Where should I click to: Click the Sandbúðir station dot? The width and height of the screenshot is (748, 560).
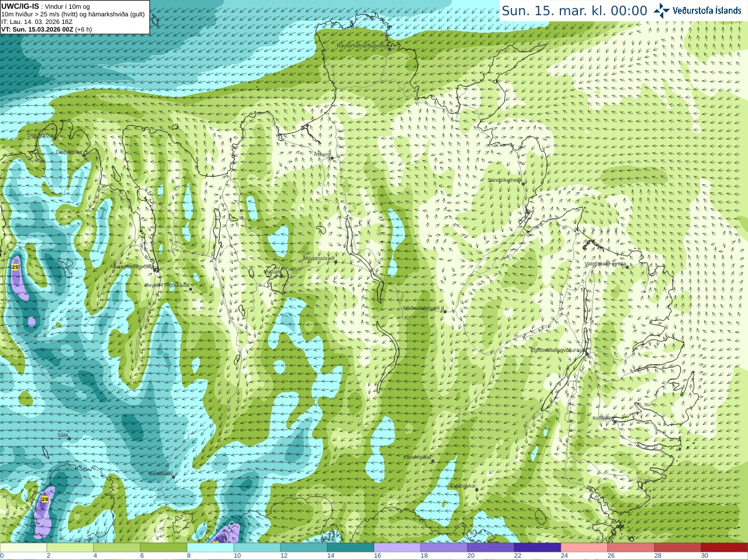(x=174, y=477)
